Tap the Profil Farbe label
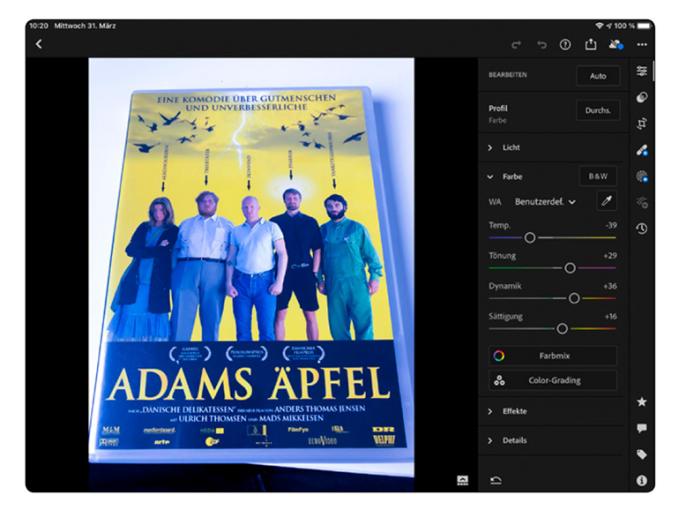This screenshot has height=510, width=679. coord(498,114)
